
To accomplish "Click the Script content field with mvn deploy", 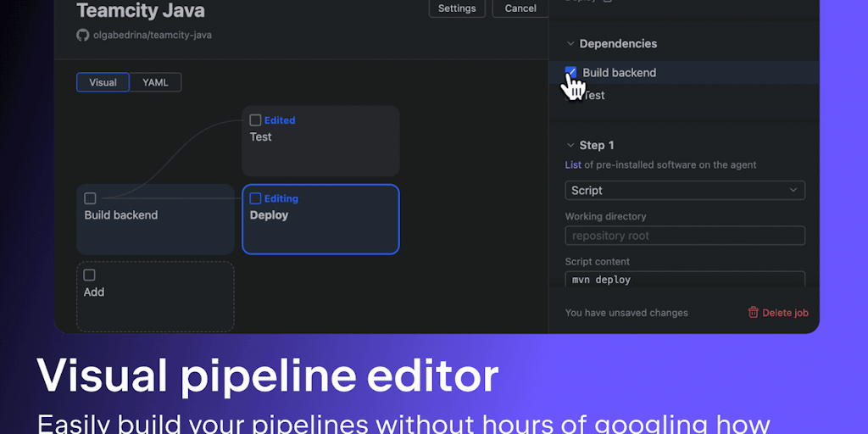I will tap(685, 279).
